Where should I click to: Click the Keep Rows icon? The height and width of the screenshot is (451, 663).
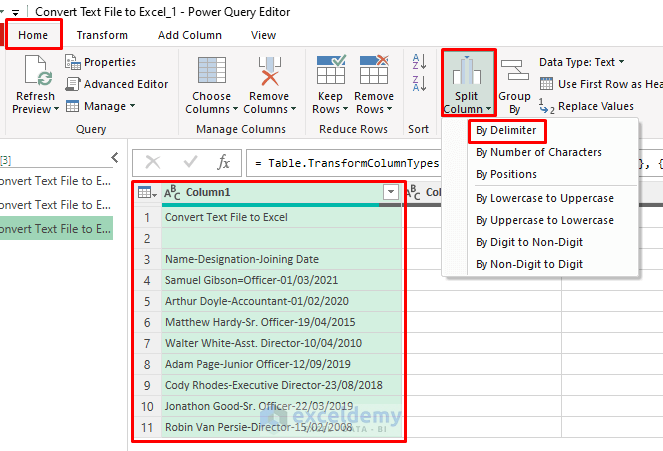(x=331, y=70)
